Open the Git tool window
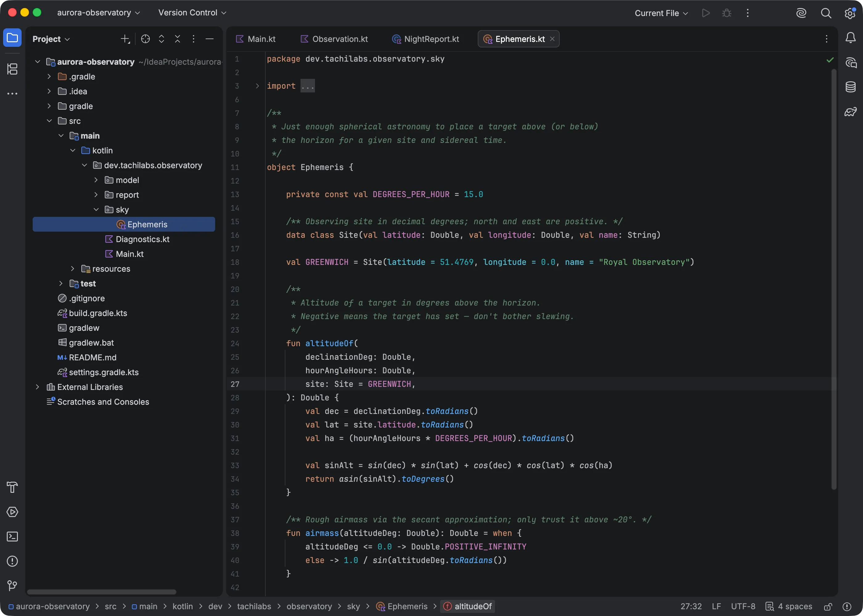 click(12, 586)
